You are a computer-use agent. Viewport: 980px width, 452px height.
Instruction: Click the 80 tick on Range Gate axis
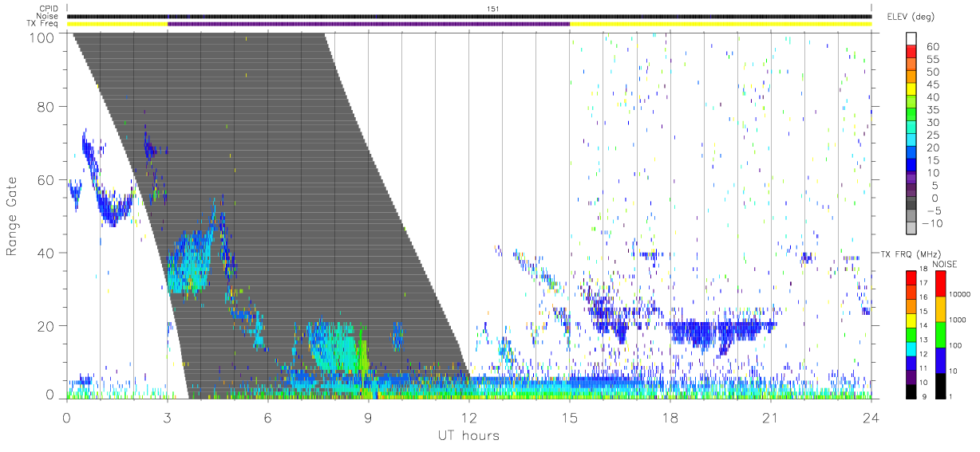[47, 106]
